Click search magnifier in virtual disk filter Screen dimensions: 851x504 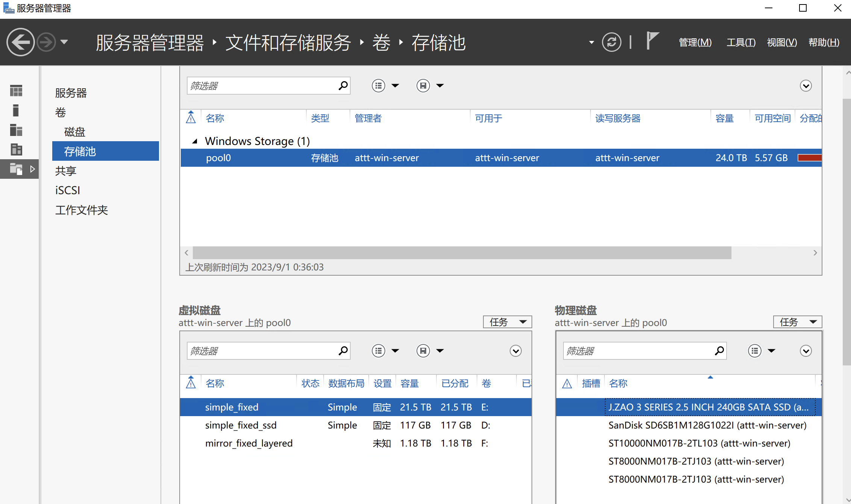(x=343, y=351)
